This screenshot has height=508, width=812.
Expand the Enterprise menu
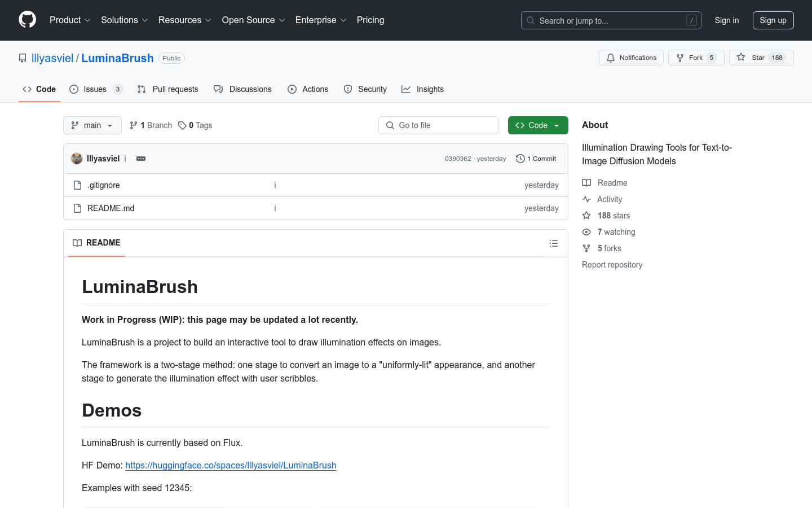[321, 20]
